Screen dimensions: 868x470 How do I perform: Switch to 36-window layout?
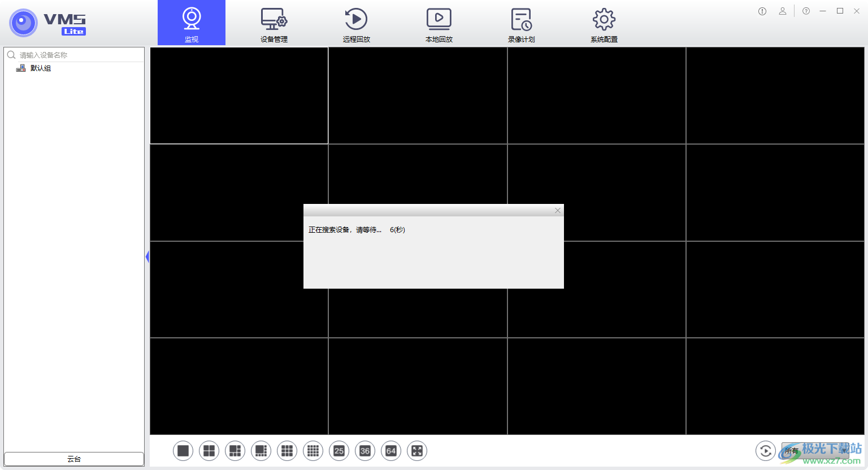point(365,451)
